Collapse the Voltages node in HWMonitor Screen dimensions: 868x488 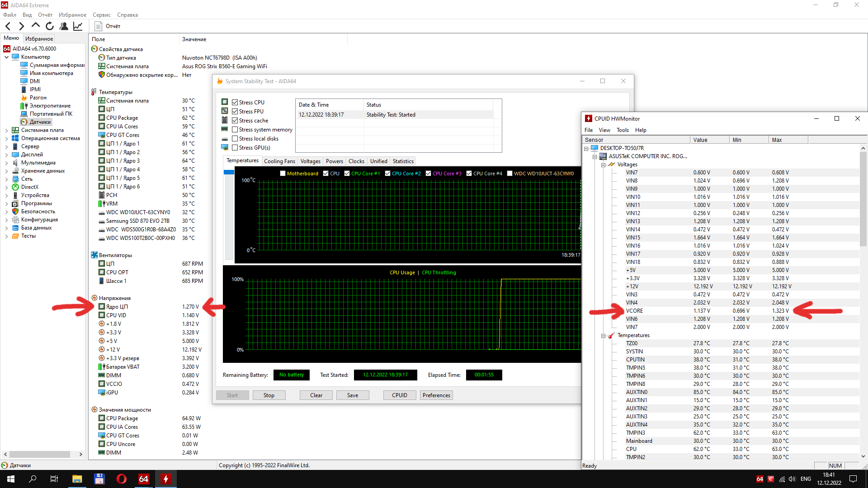(603, 165)
